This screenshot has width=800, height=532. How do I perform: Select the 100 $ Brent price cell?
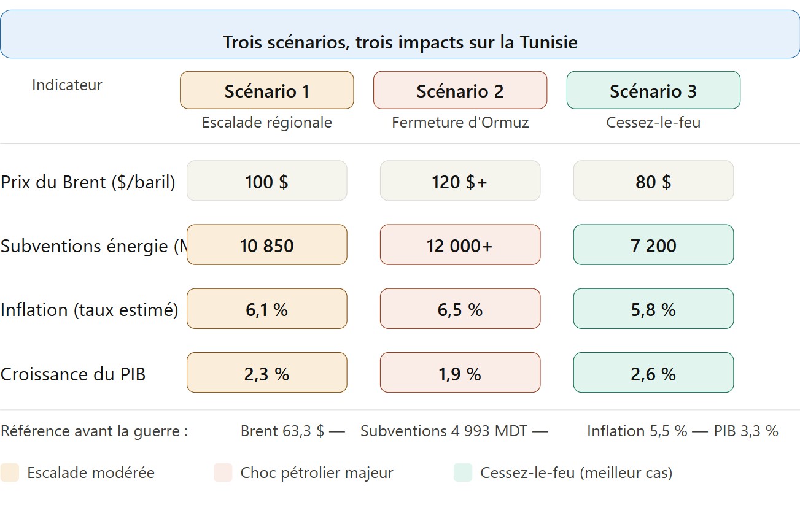[266, 181]
